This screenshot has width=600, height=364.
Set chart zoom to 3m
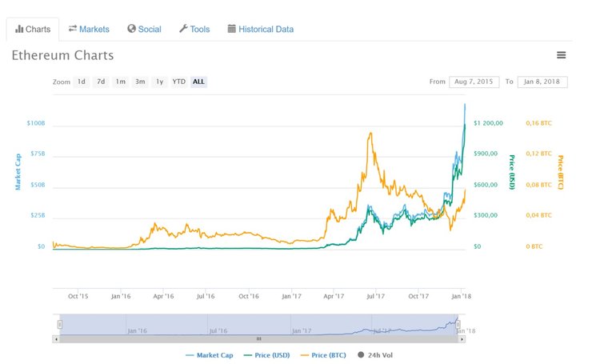pyautogui.click(x=140, y=82)
